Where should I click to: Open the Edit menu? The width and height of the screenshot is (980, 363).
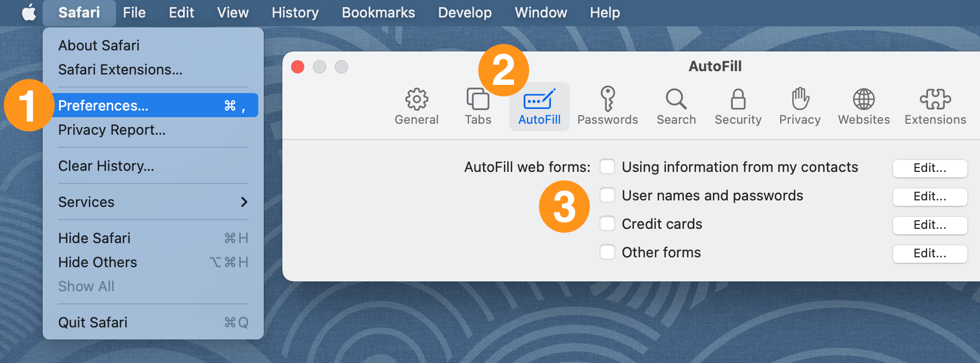(x=181, y=12)
